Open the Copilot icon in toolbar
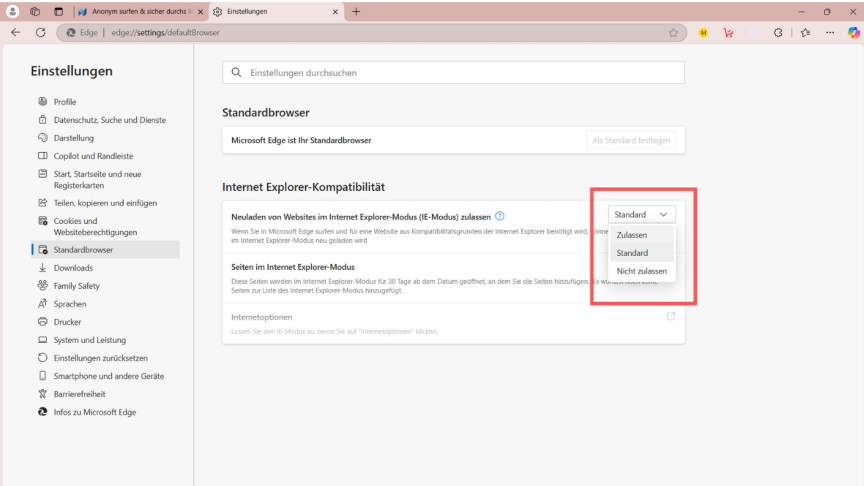 point(854,33)
